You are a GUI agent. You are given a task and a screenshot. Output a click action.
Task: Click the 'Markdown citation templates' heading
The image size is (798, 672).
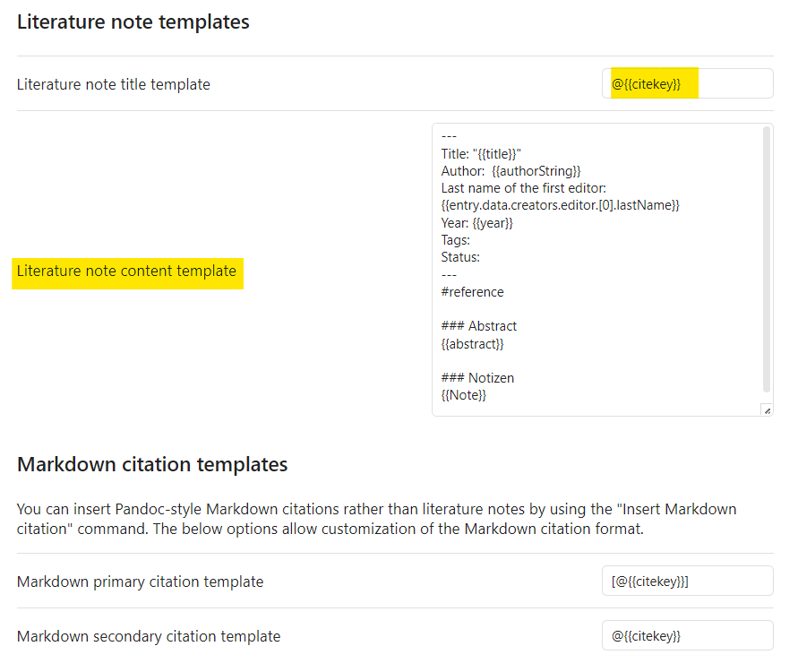click(x=152, y=465)
